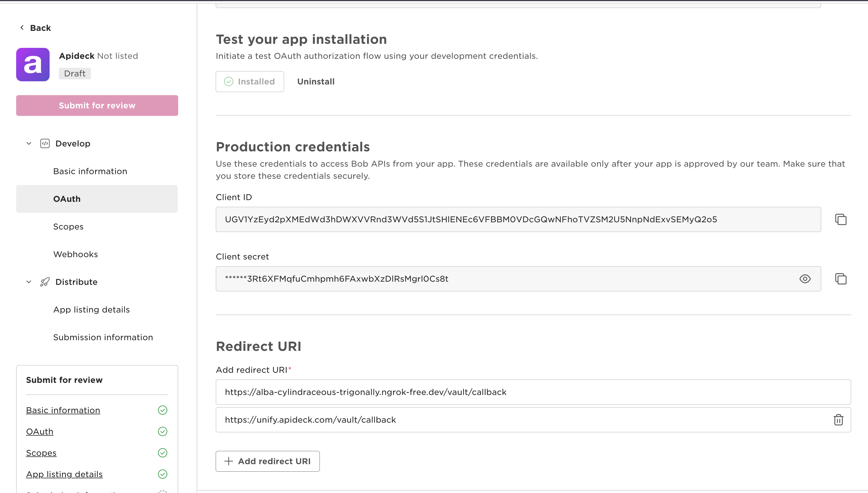Copy the Client ID value

tap(841, 219)
